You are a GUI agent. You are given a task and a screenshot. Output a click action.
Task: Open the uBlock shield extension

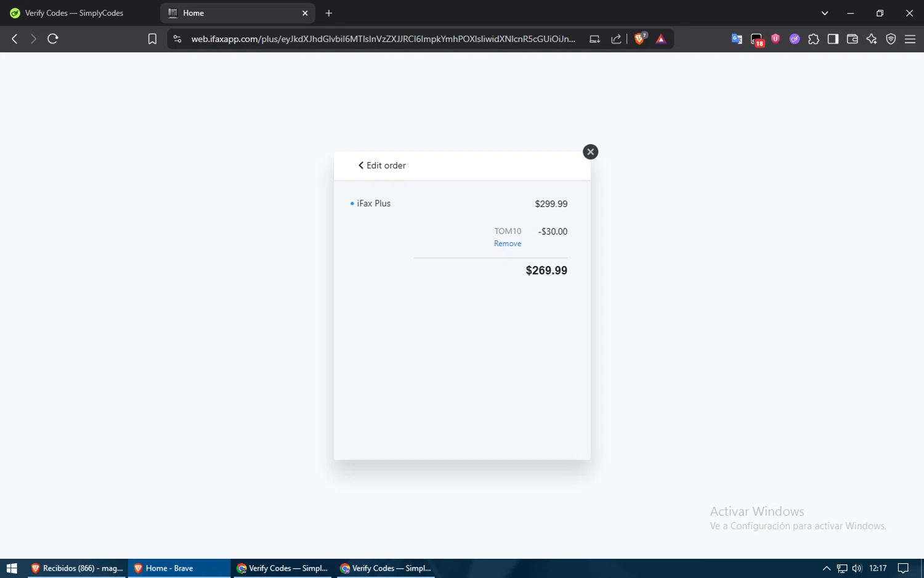(x=776, y=39)
